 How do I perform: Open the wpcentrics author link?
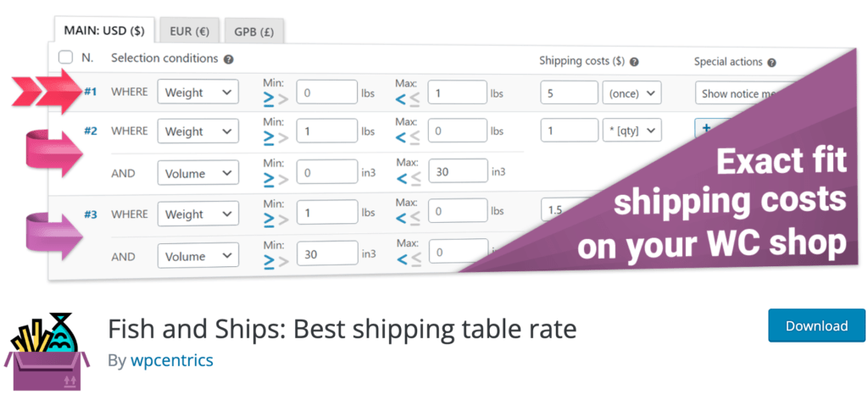pyautogui.click(x=171, y=360)
